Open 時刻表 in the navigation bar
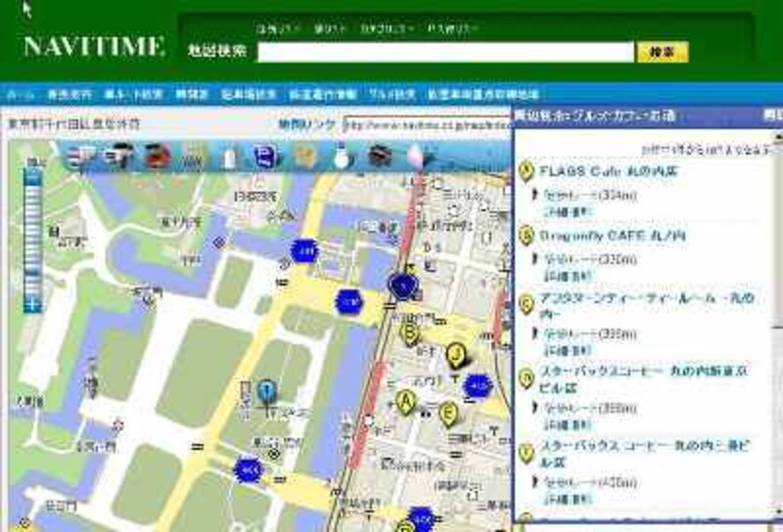The image size is (783, 532). point(192,94)
